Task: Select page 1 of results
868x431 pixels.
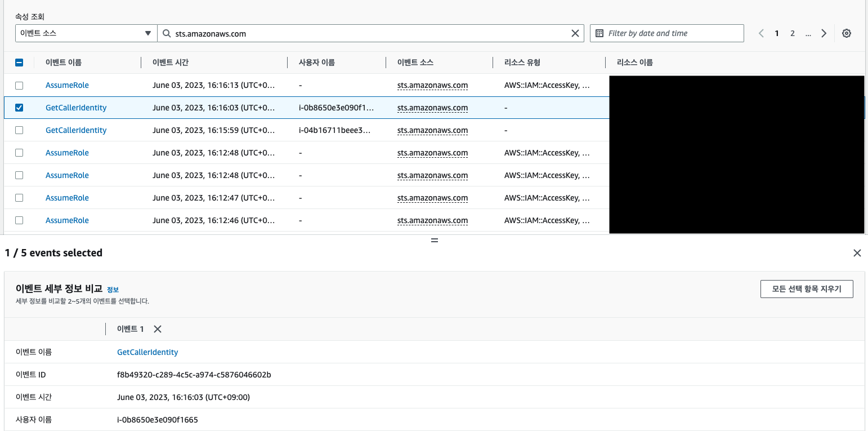Action: 777,33
